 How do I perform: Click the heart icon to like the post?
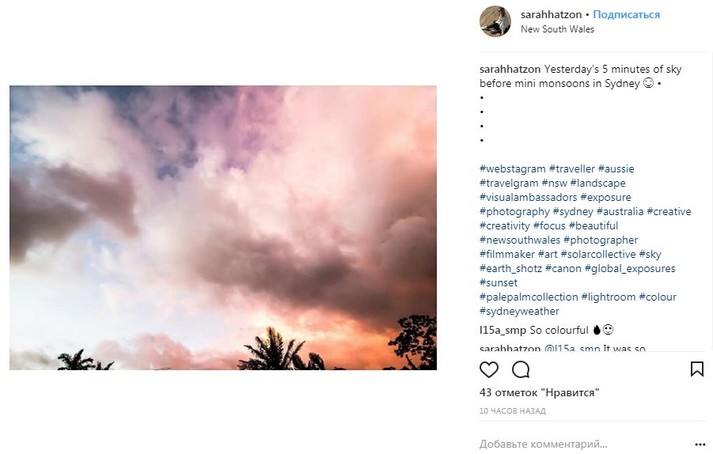click(489, 369)
